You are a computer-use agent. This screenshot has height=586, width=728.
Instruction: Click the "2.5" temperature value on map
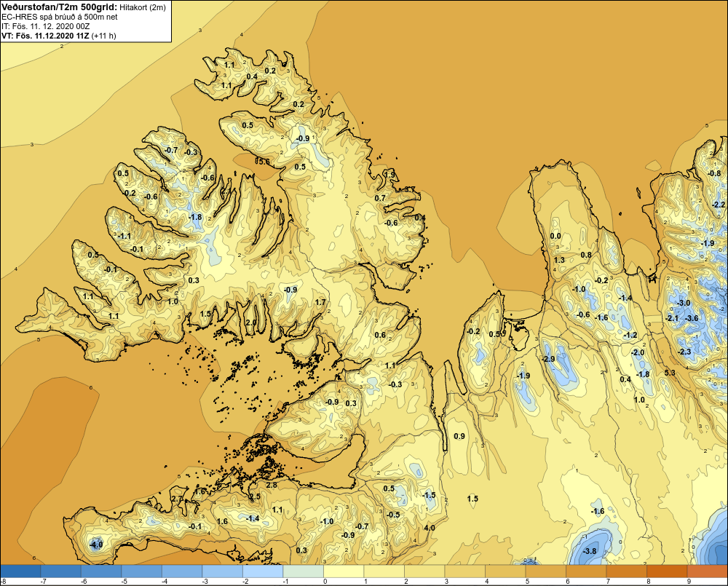pyautogui.click(x=255, y=496)
